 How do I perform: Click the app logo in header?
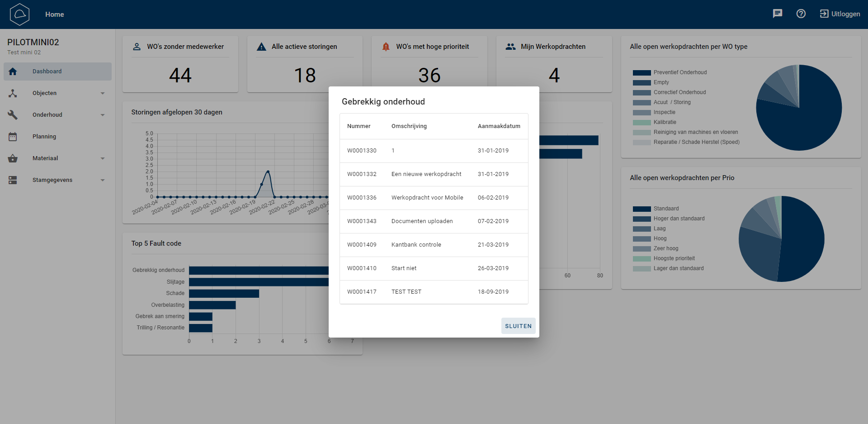coord(19,14)
